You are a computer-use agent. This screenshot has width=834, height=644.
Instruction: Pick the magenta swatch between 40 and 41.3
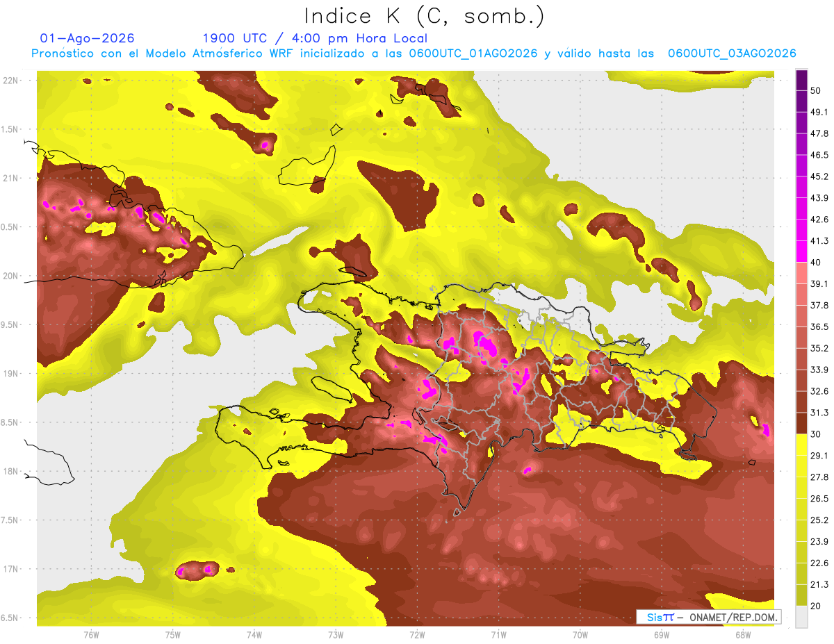click(801, 251)
